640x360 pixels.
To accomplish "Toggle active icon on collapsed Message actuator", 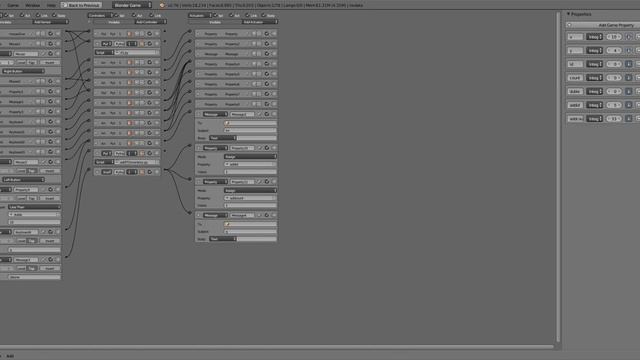I will [x=267, y=53].
